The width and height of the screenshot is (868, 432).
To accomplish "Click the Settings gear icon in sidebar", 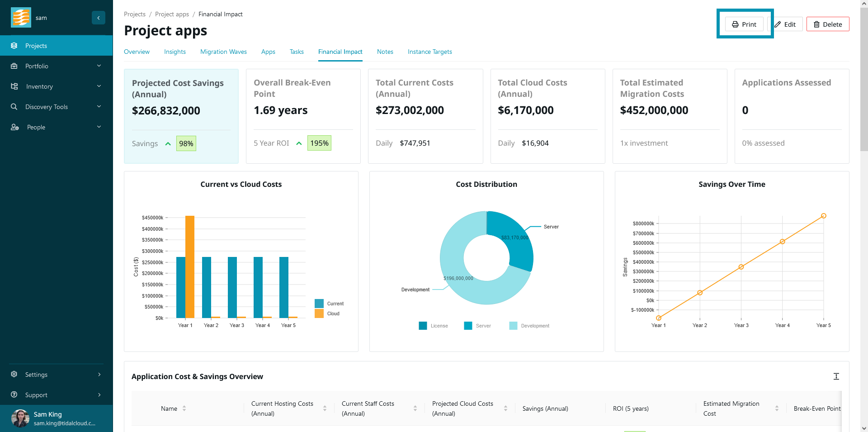I will tap(14, 375).
